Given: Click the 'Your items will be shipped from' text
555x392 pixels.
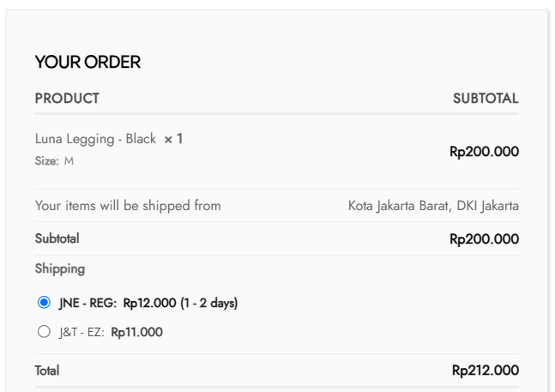Looking at the screenshot, I should point(128,206).
